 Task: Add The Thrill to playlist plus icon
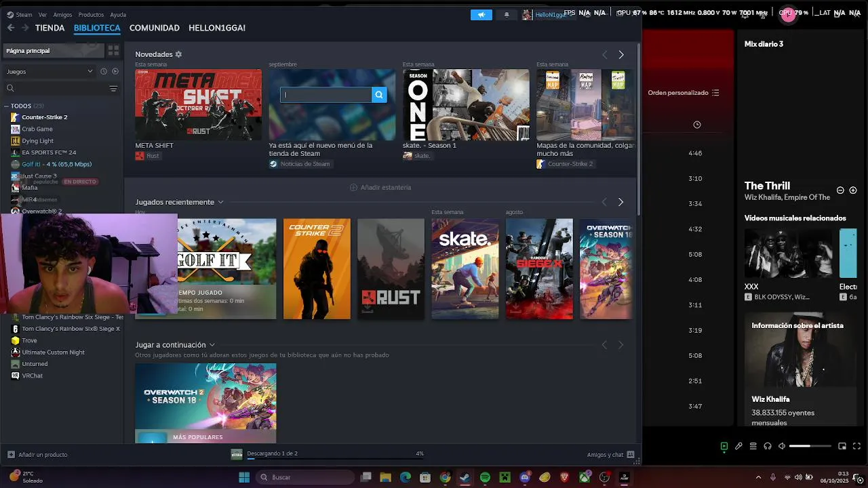(853, 190)
